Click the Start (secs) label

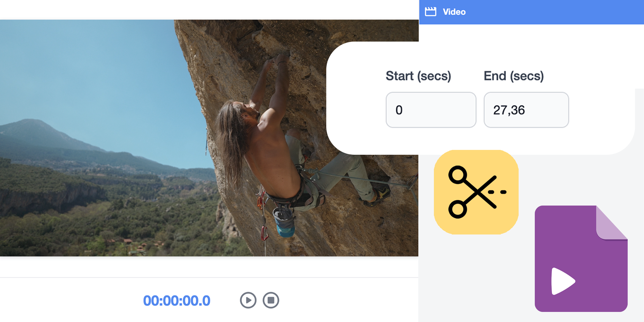(418, 76)
